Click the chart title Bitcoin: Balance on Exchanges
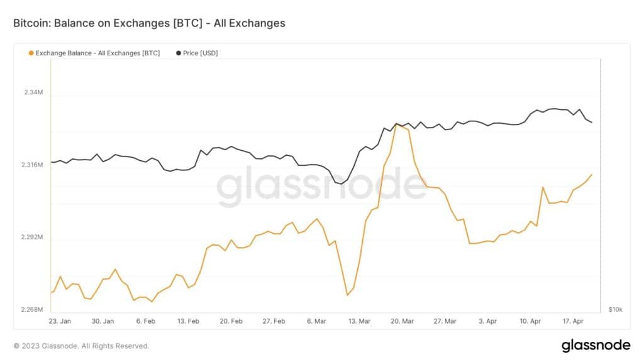The image size is (644, 362). pos(149,23)
